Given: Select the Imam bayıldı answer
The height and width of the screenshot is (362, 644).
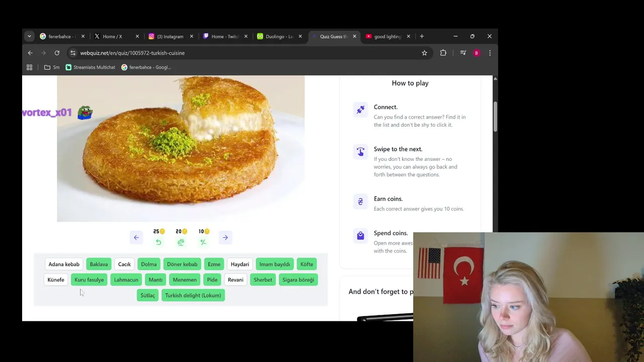Looking at the screenshot, I should click(x=275, y=264).
